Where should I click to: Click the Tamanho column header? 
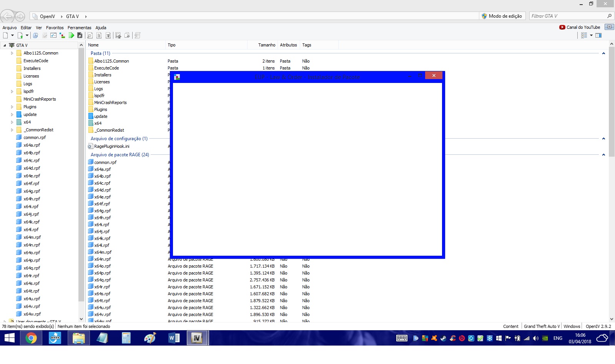(x=266, y=45)
